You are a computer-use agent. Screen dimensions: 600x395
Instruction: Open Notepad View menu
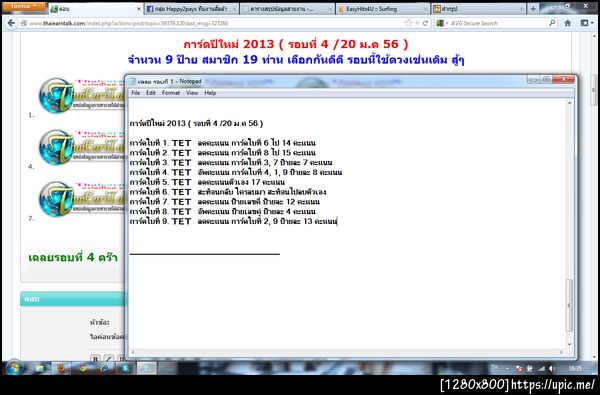[192, 93]
